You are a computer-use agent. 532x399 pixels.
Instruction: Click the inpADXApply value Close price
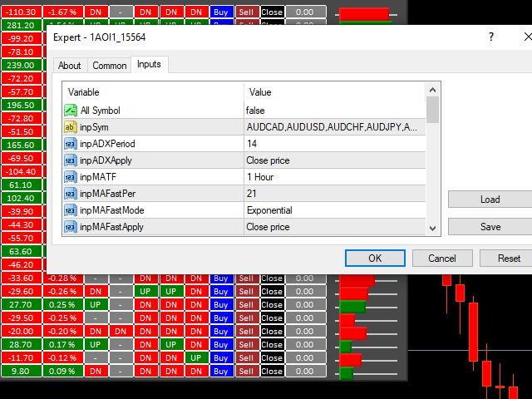point(268,160)
